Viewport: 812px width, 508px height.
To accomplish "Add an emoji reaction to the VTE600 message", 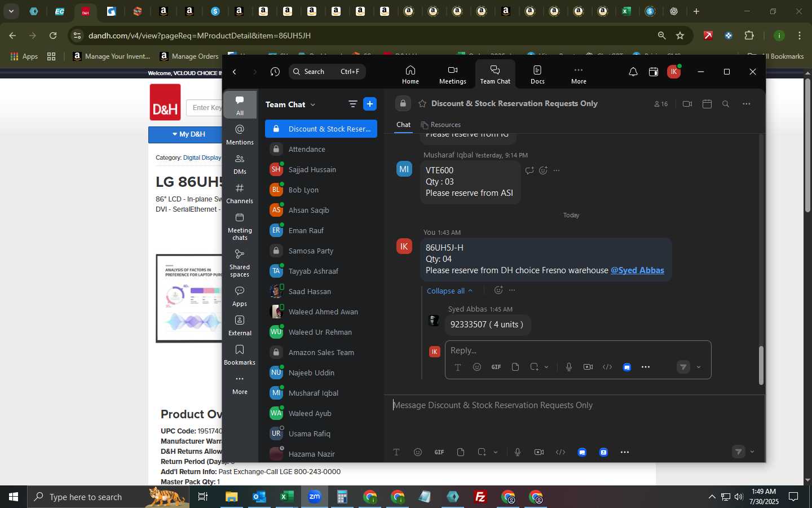I will [543, 170].
